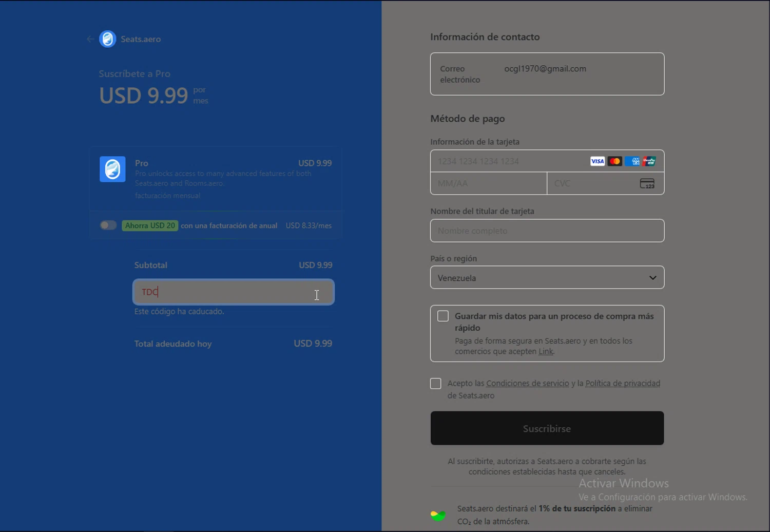Click the UnionPay card icon

click(649, 161)
